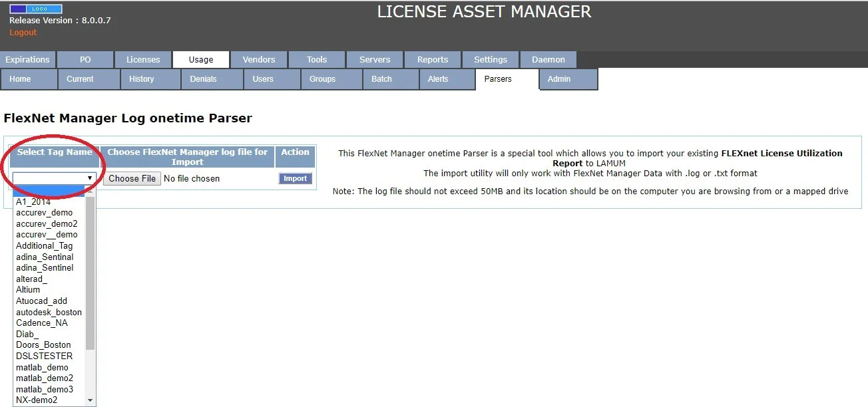
Task: Switch to the Denials sub-tab
Action: pos(212,79)
